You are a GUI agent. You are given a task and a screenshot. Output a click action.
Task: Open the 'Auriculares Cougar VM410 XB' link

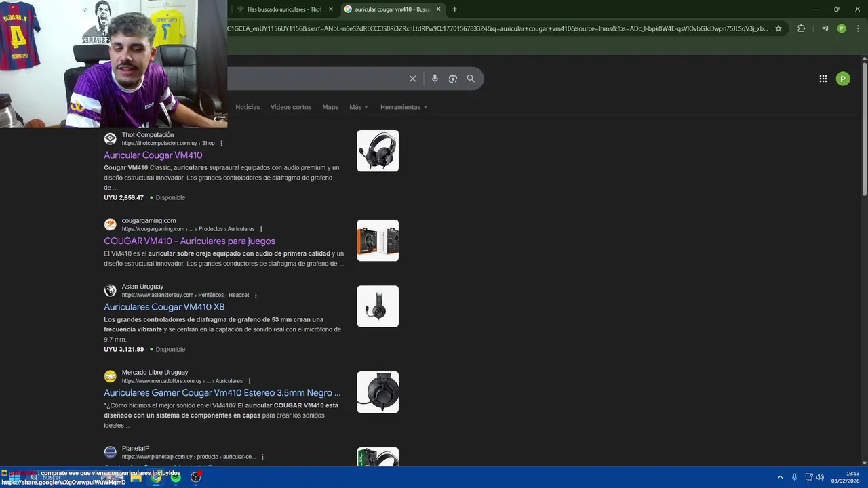164,307
